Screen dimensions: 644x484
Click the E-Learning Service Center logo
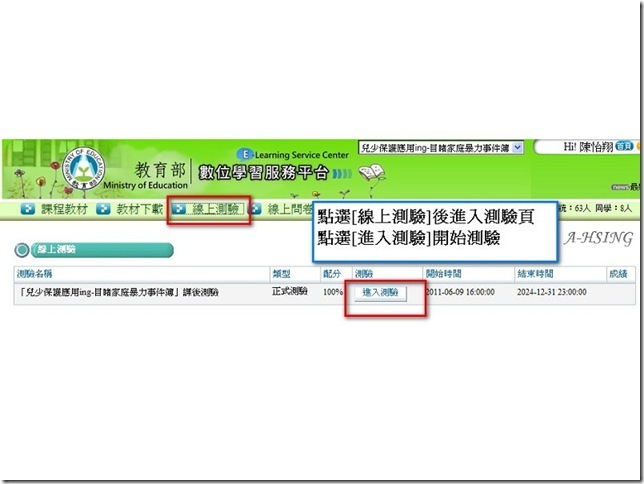pos(293,155)
